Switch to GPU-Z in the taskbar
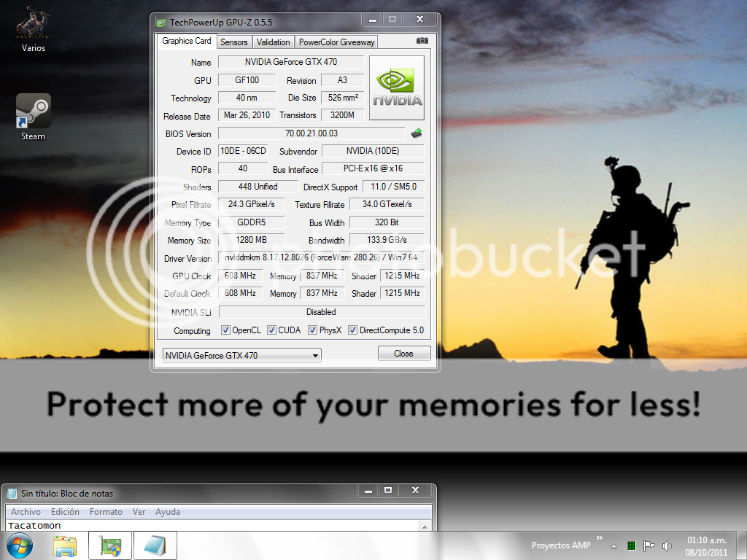 (110, 545)
